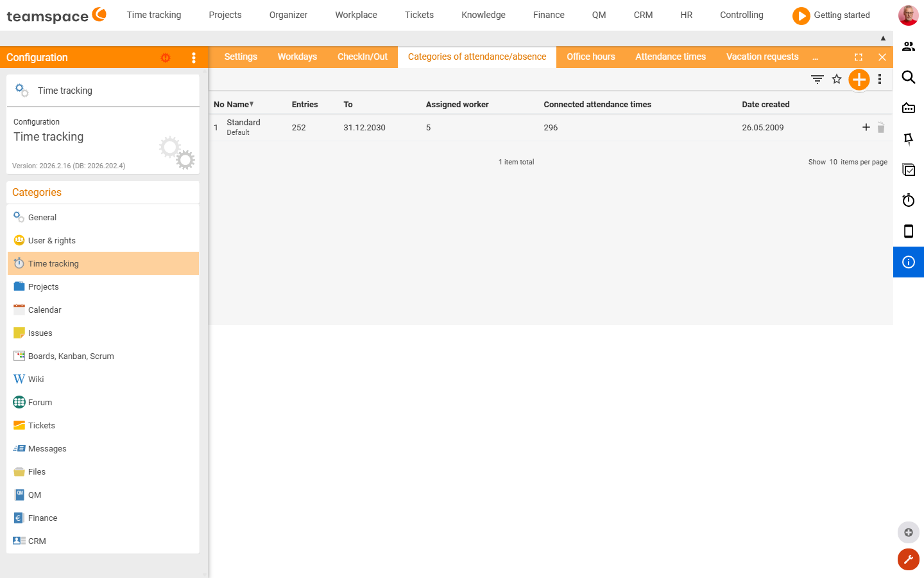
Task: Open the three-dot menu beside add button
Action: point(880,79)
